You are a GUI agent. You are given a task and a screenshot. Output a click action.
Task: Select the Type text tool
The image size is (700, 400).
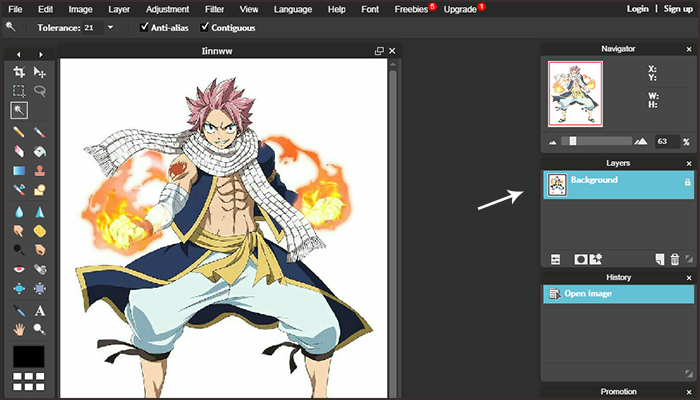pyautogui.click(x=40, y=311)
